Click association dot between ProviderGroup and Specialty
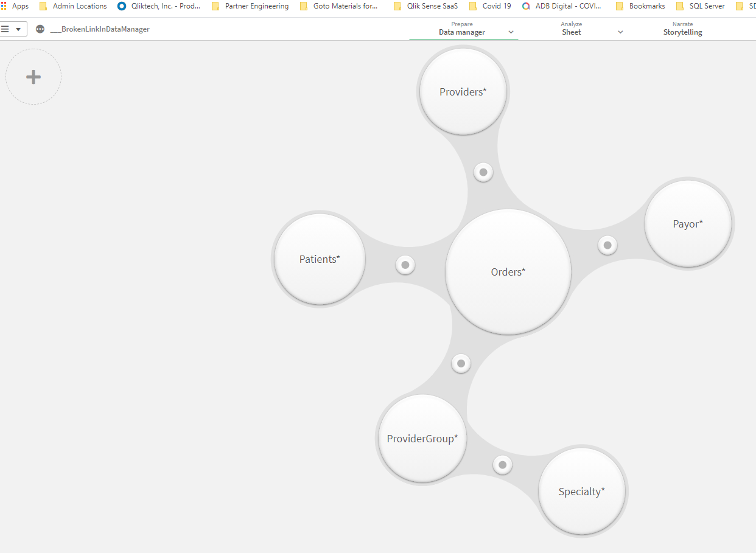Viewport: 756px width, 553px height. (x=502, y=465)
